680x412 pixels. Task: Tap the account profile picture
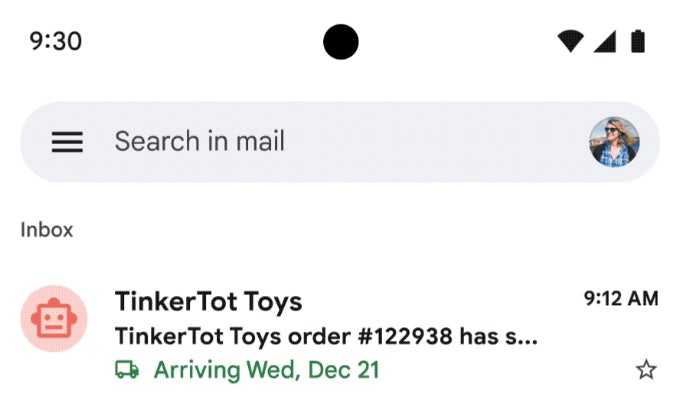[614, 142]
